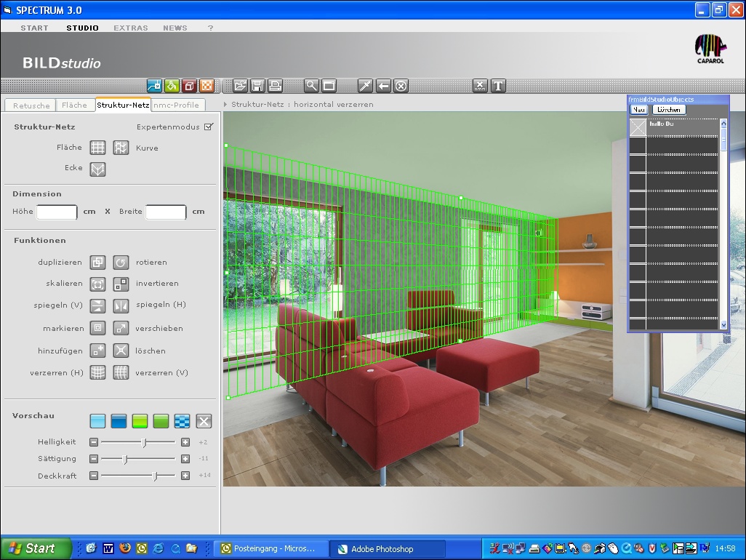Open the EXTRAS menu
Viewport: 746px width, 560px height.
tap(130, 28)
